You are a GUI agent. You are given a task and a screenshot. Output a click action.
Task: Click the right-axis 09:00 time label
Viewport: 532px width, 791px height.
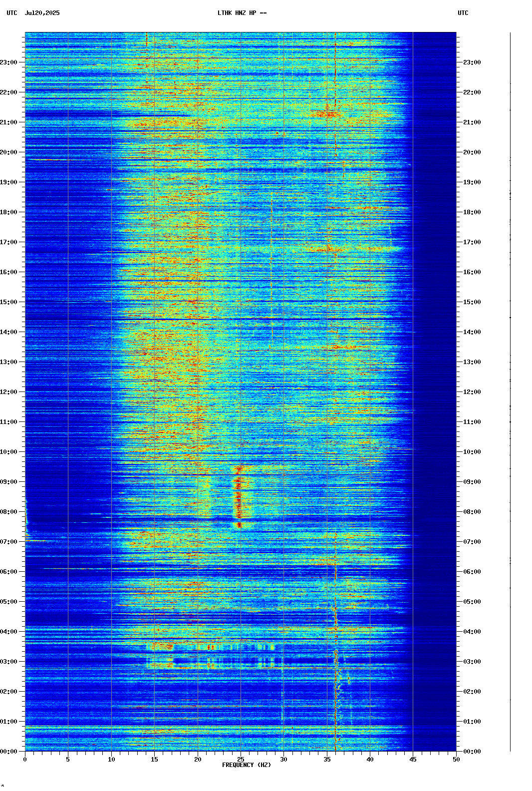472,482
